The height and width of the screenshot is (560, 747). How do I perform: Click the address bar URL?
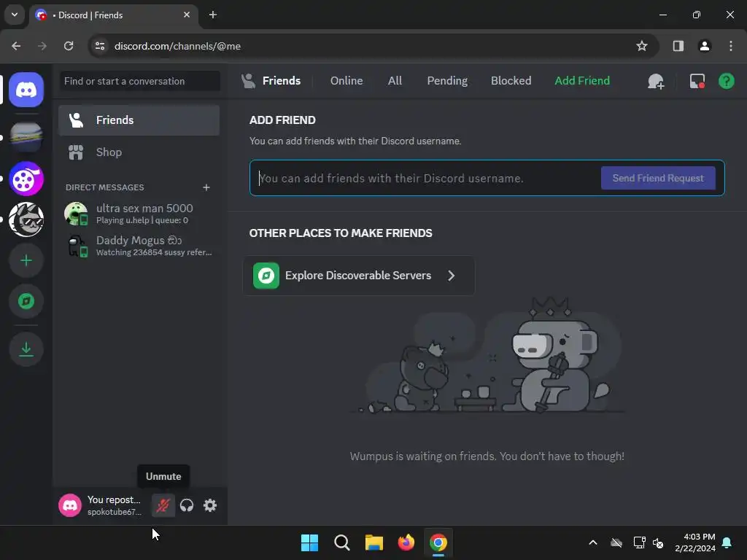point(177,46)
